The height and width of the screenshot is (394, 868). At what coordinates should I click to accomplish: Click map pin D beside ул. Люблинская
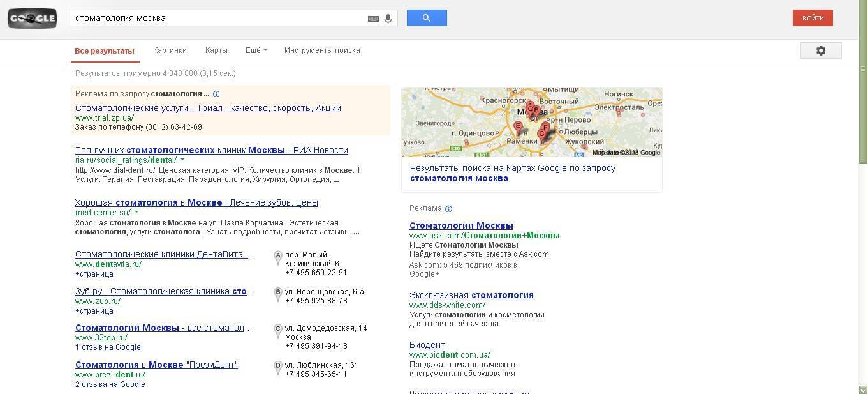point(277,368)
